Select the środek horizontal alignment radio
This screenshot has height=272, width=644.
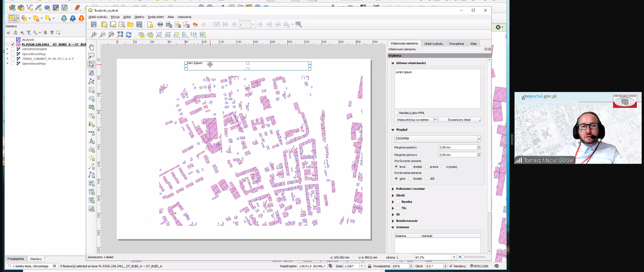coord(410,167)
